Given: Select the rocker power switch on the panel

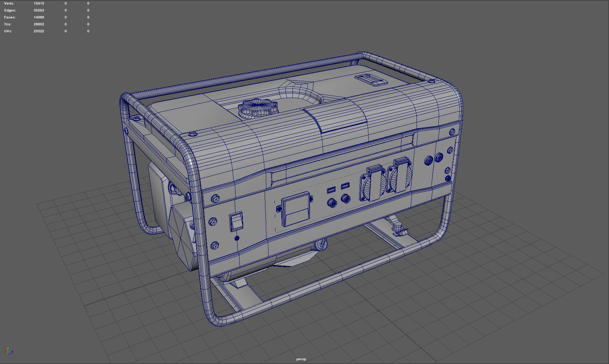Looking at the screenshot, I should [236, 221].
